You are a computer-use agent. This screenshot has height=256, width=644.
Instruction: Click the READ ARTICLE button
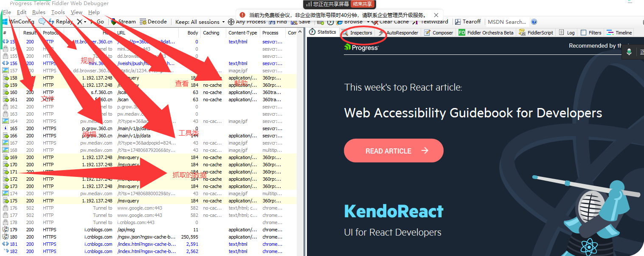[394, 151]
